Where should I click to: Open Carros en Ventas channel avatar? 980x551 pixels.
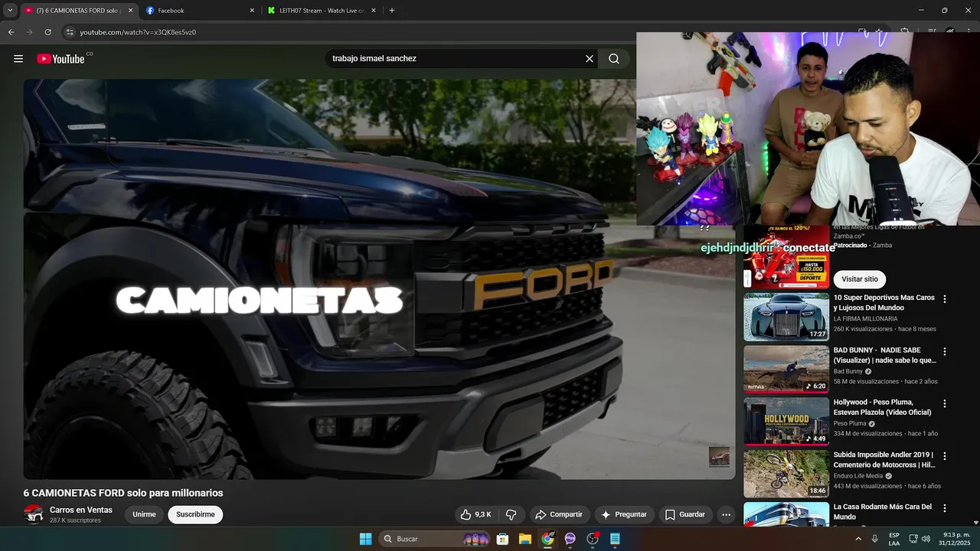click(x=34, y=514)
